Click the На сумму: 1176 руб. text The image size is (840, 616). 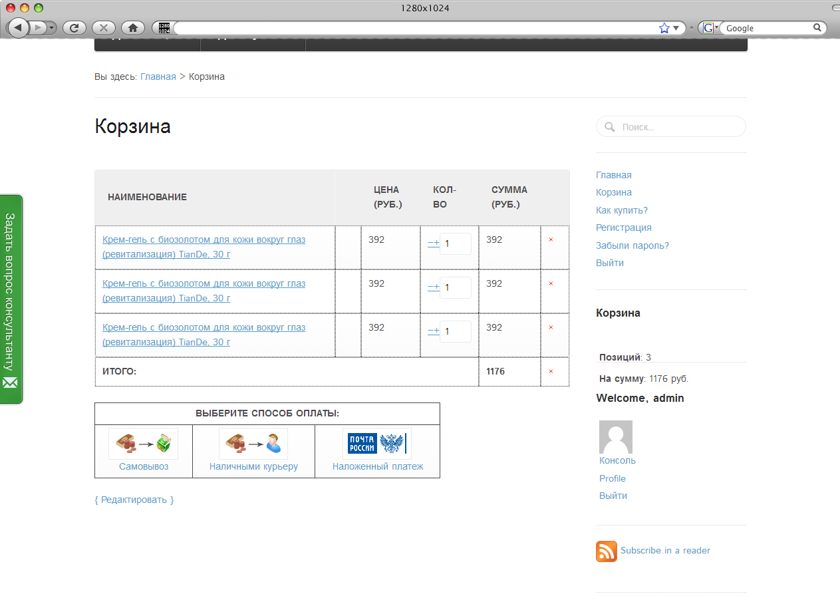pos(644,379)
